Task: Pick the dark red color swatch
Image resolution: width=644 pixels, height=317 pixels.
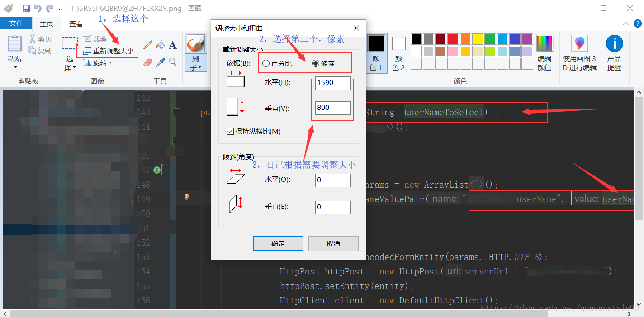Action: click(x=441, y=39)
